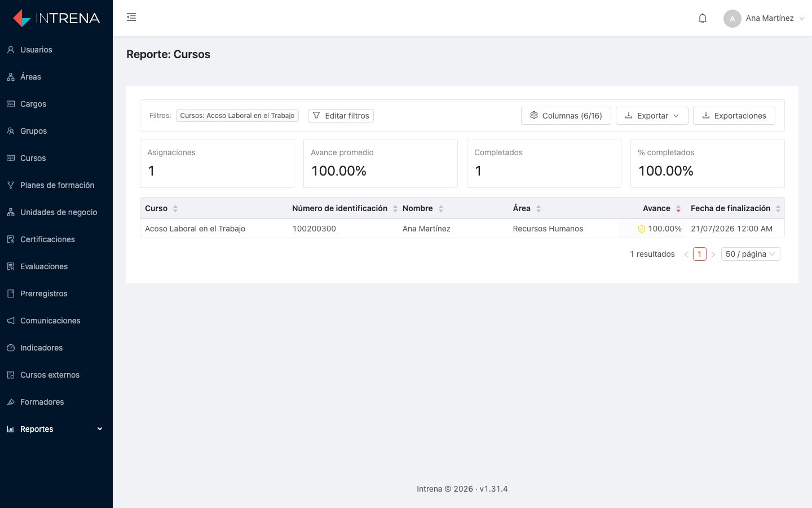Click the Cursos externos icon

click(11, 375)
